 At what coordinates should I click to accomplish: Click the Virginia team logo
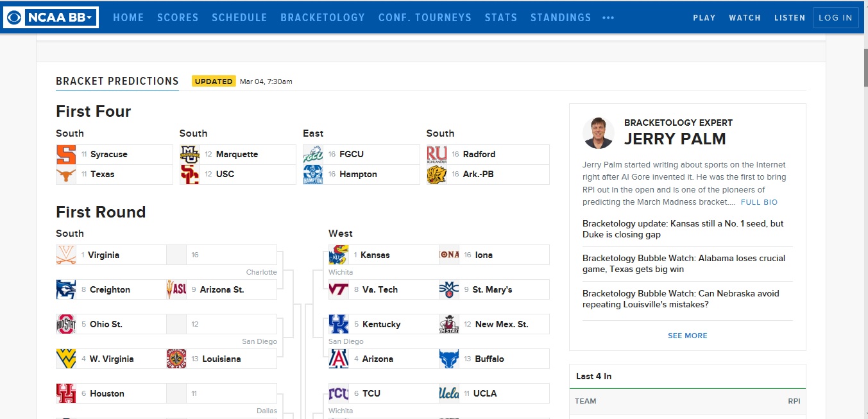(x=66, y=255)
